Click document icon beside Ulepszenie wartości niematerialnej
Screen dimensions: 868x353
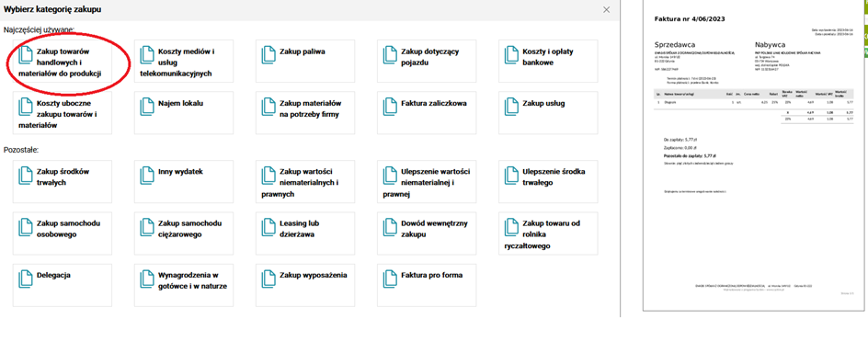391,175
